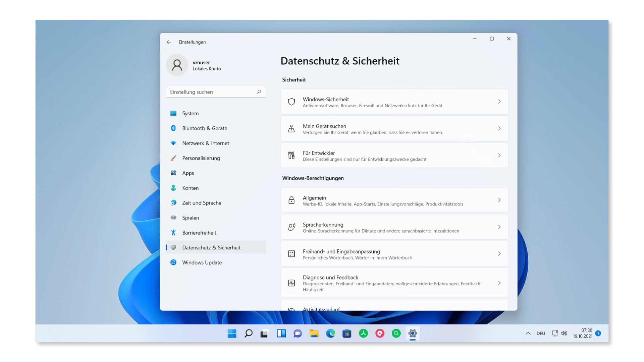The height and width of the screenshot is (362, 644).
Task: Click the Mein Gerät suchen locator icon
Action: tap(291, 129)
